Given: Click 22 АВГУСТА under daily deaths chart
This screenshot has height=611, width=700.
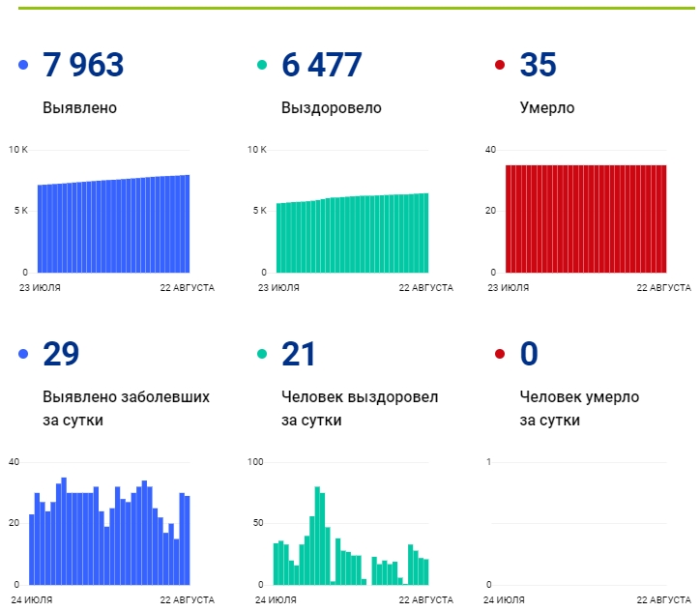Looking at the screenshot, I should pos(664,599).
